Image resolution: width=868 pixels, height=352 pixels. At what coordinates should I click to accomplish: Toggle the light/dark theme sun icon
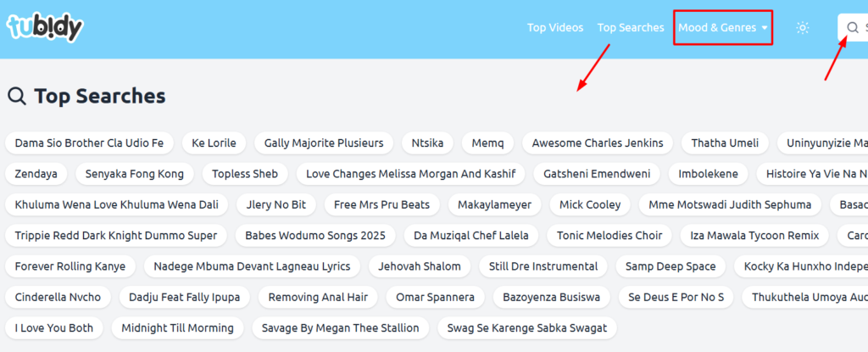[803, 28]
